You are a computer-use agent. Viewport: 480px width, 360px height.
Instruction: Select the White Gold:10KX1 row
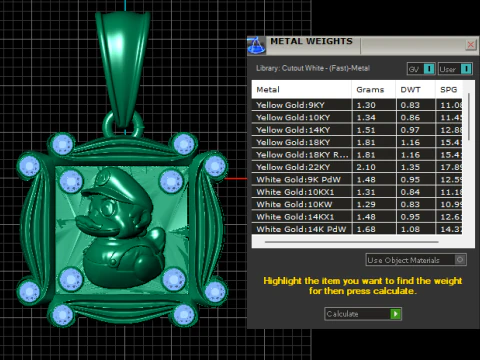tap(357, 192)
